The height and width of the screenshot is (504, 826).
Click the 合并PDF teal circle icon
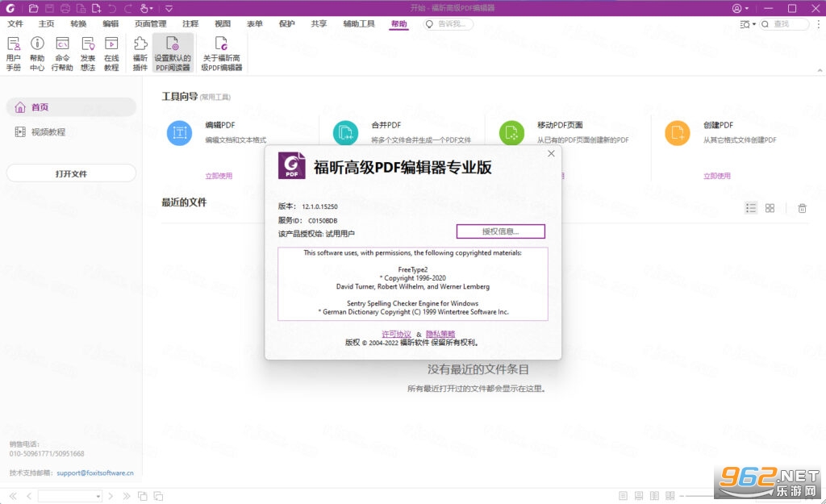[345, 133]
